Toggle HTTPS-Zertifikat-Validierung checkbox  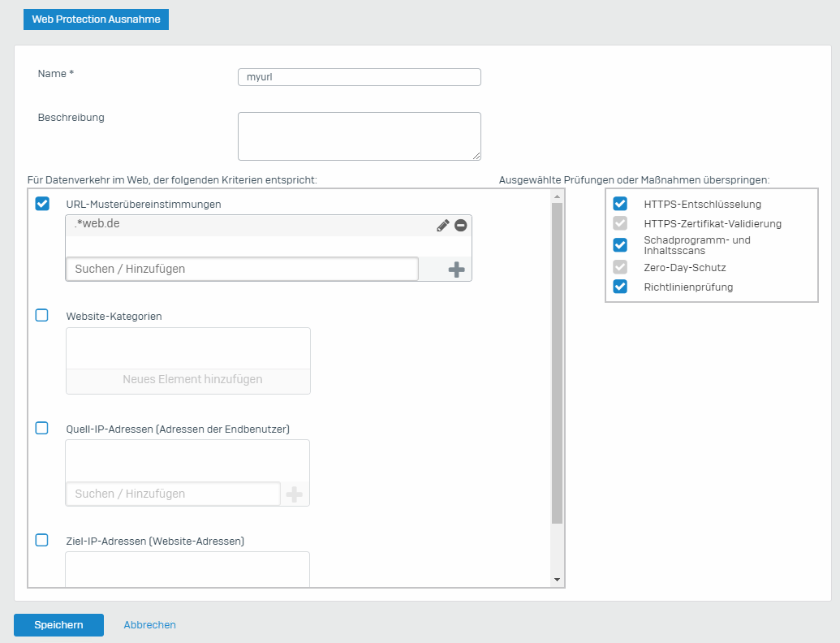pos(620,223)
